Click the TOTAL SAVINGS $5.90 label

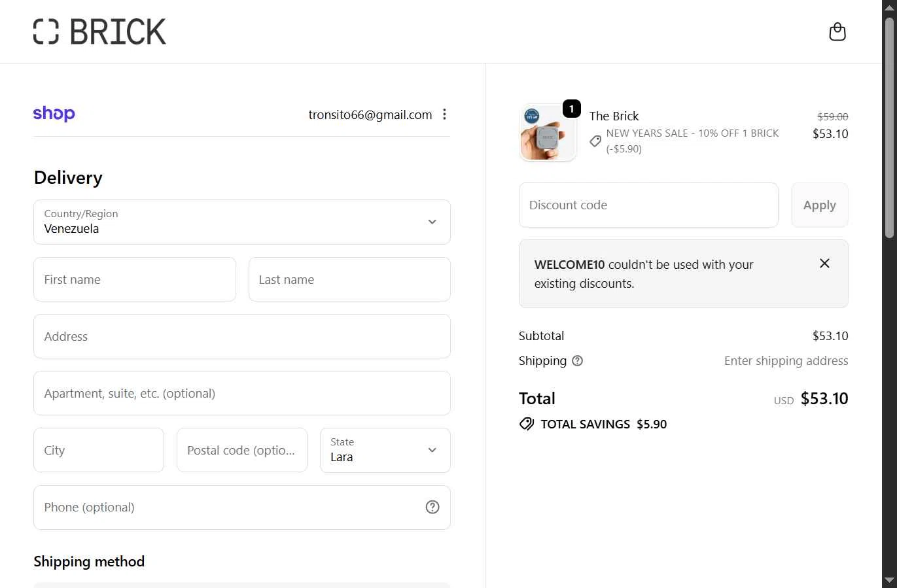coord(603,424)
